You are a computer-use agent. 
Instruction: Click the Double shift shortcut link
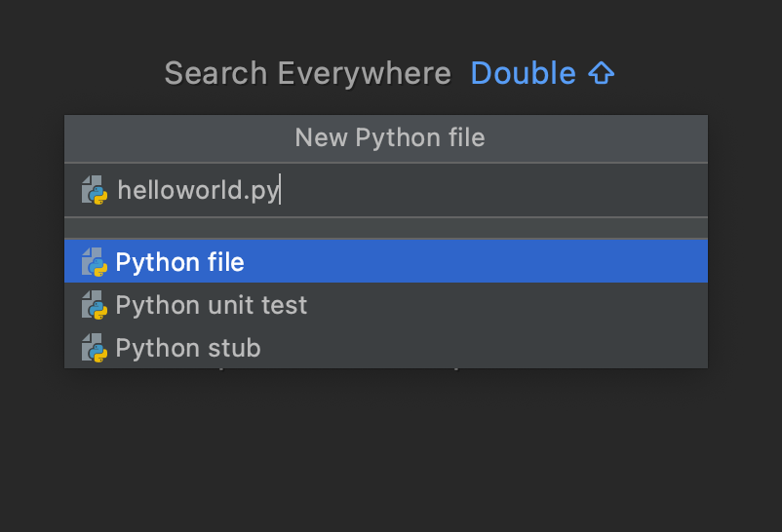542,73
